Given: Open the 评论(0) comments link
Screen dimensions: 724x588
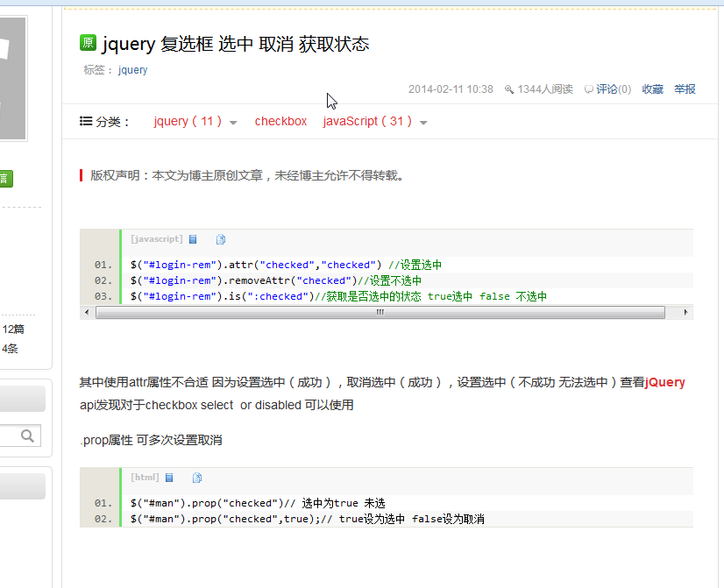Looking at the screenshot, I should (614, 89).
